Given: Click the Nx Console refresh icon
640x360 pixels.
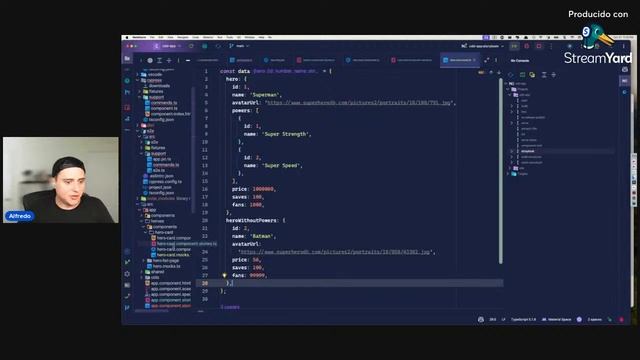Looking at the screenshot, I should pos(511,75).
